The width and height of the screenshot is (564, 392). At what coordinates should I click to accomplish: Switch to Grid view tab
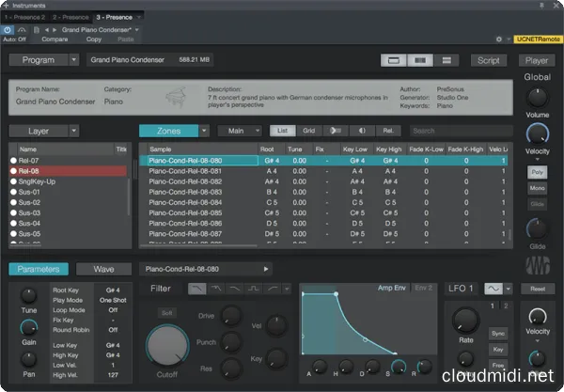pos(309,131)
